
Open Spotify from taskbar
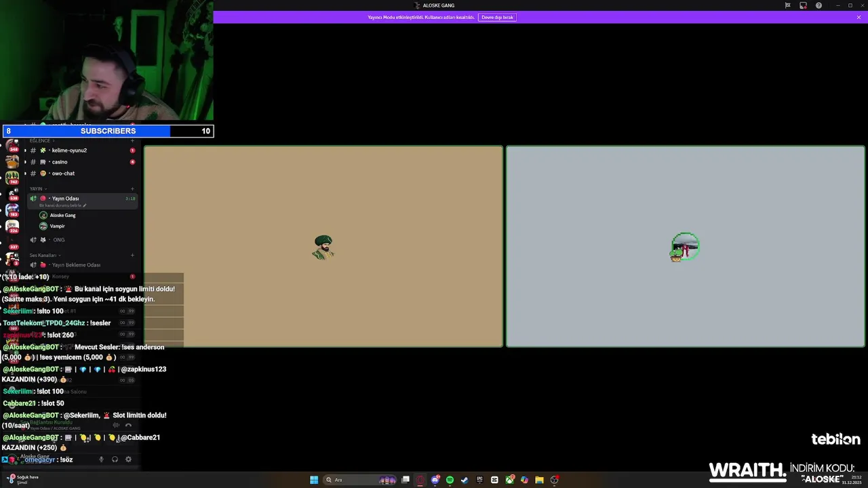(x=450, y=480)
